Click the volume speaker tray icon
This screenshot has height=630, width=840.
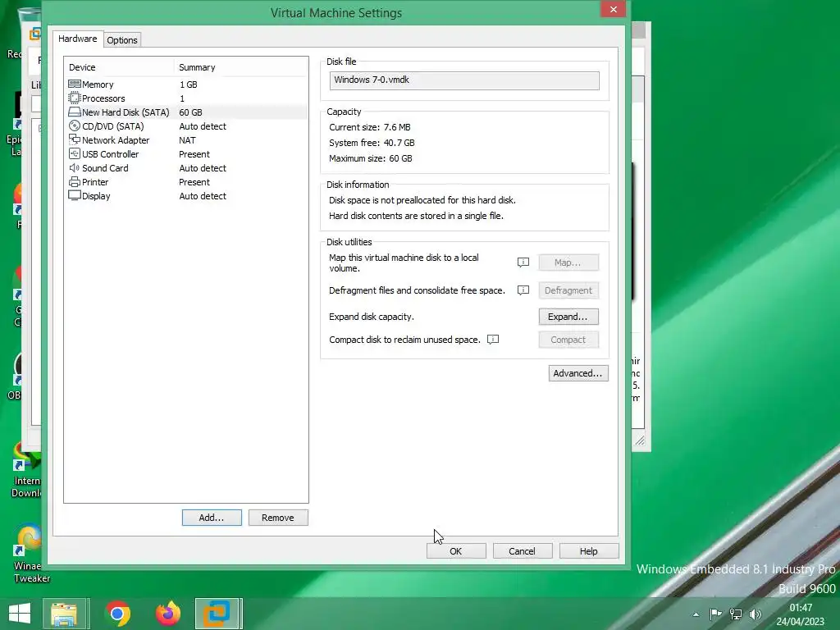click(x=756, y=614)
